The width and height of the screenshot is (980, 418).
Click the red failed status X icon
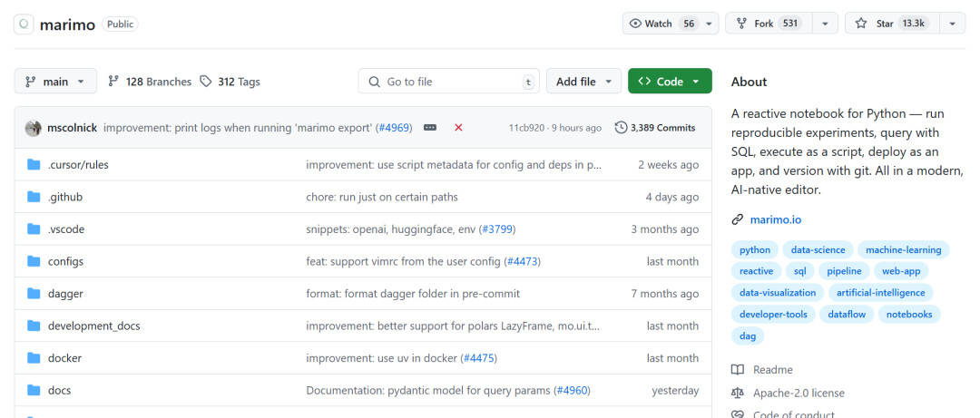(x=458, y=128)
